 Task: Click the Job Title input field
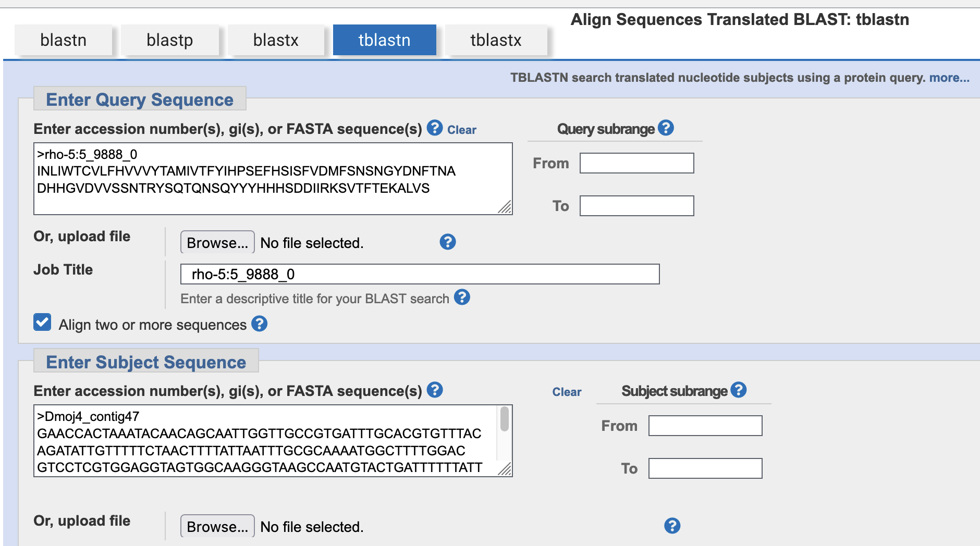coord(420,274)
